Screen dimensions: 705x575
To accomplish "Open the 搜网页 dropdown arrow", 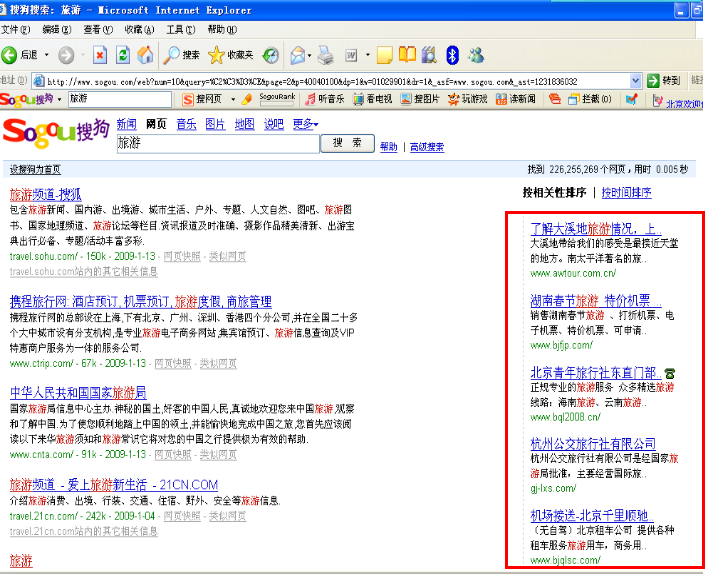I will pos(233,99).
